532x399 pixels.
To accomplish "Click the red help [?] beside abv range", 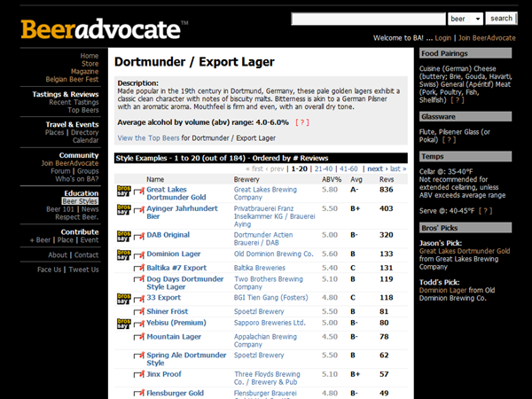I will pos(302,122).
